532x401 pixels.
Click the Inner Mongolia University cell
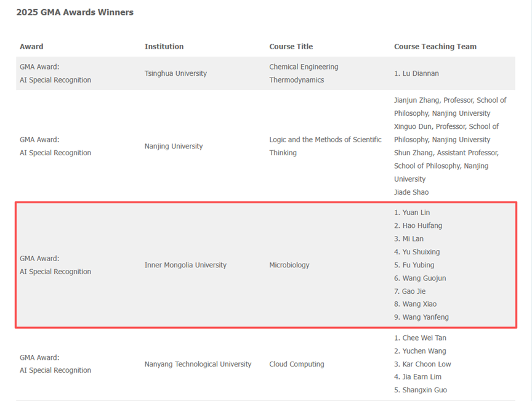[185, 265]
